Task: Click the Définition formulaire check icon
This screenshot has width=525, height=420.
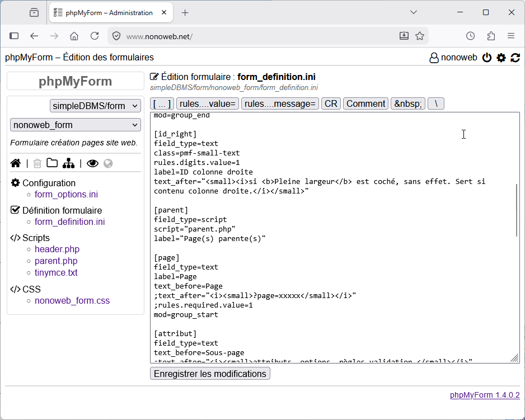Action: (x=16, y=210)
